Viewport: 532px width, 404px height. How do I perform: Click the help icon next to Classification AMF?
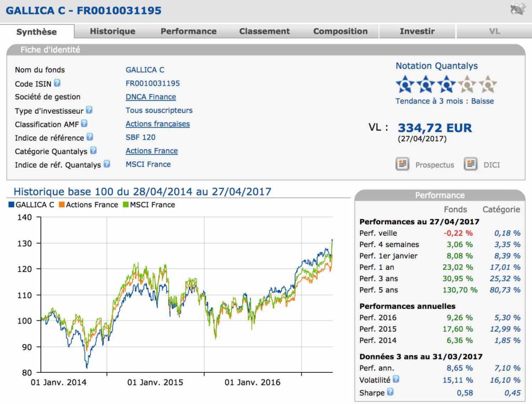pos(84,124)
